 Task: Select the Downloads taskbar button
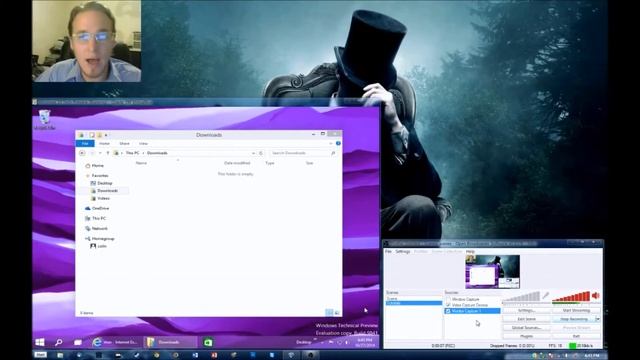click(x=170, y=342)
